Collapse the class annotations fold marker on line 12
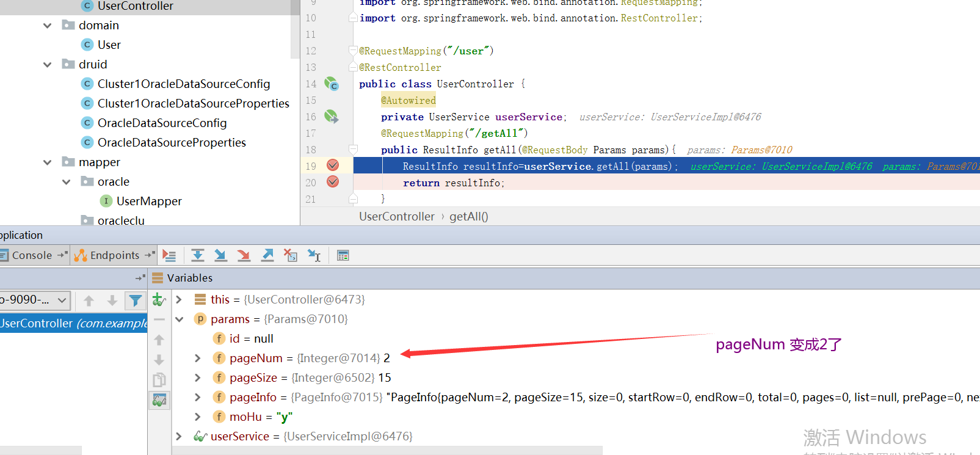980x455 pixels. click(352, 50)
